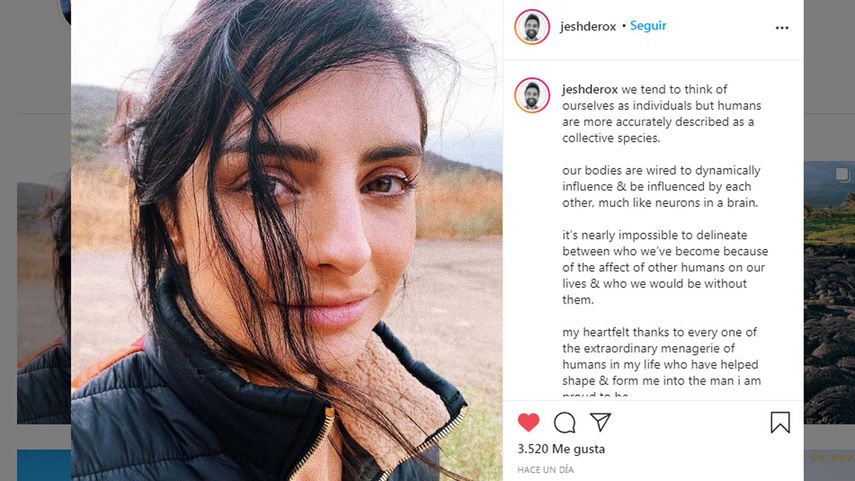
Task: Open the dimmed lava landscape post thumbnail
Action: click(x=829, y=292)
